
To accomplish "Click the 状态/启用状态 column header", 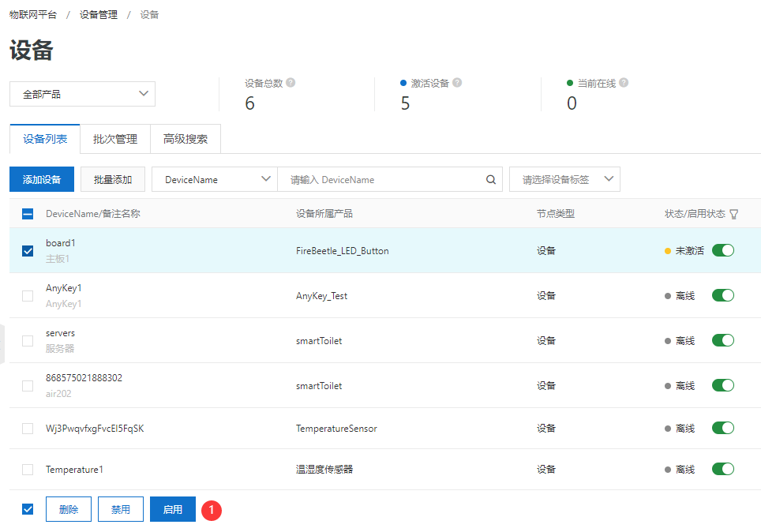I will pyautogui.click(x=695, y=214).
